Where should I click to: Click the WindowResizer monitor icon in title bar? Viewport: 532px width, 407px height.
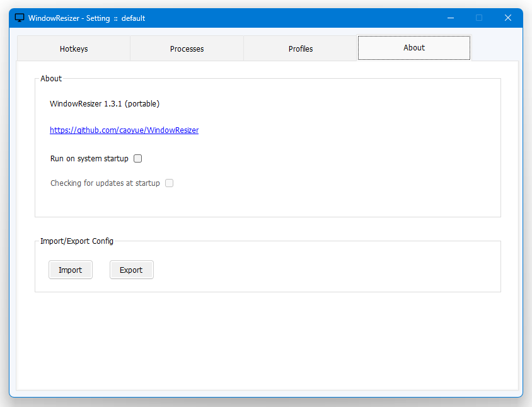[x=20, y=18]
